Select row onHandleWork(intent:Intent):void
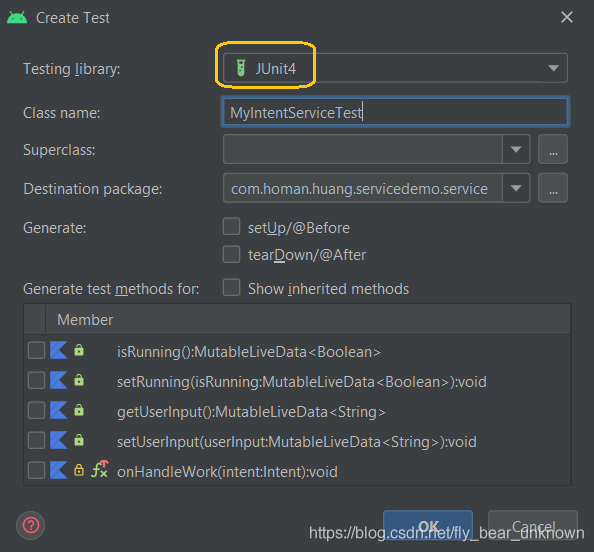Viewport: 594px width, 552px height. (x=297, y=471)
